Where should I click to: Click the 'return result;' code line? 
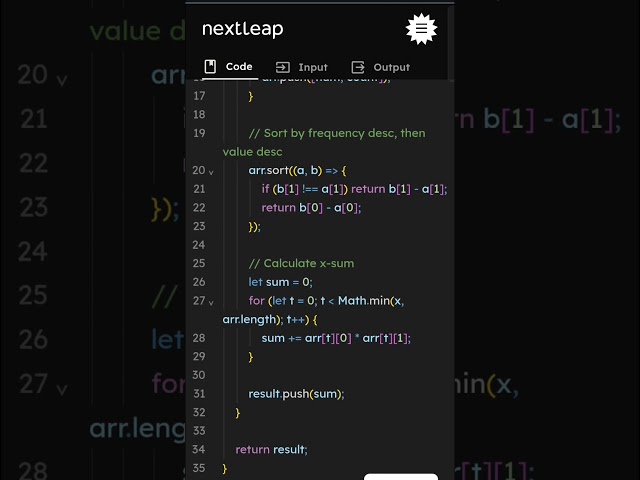(x=271, y=449)
